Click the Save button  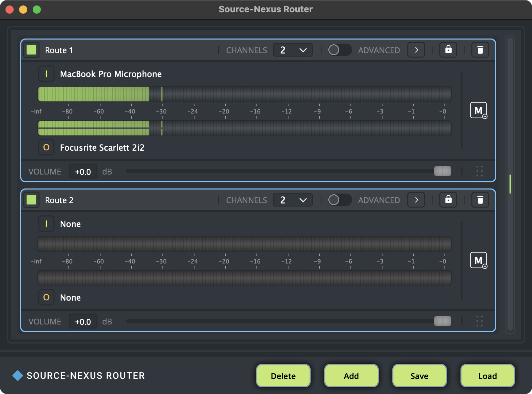coord(419,376)
